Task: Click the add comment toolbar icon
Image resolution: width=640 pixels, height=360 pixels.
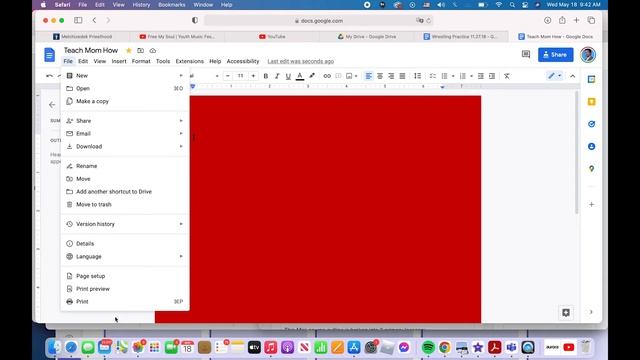Action: pyautogui.click(x=338, y=76)
